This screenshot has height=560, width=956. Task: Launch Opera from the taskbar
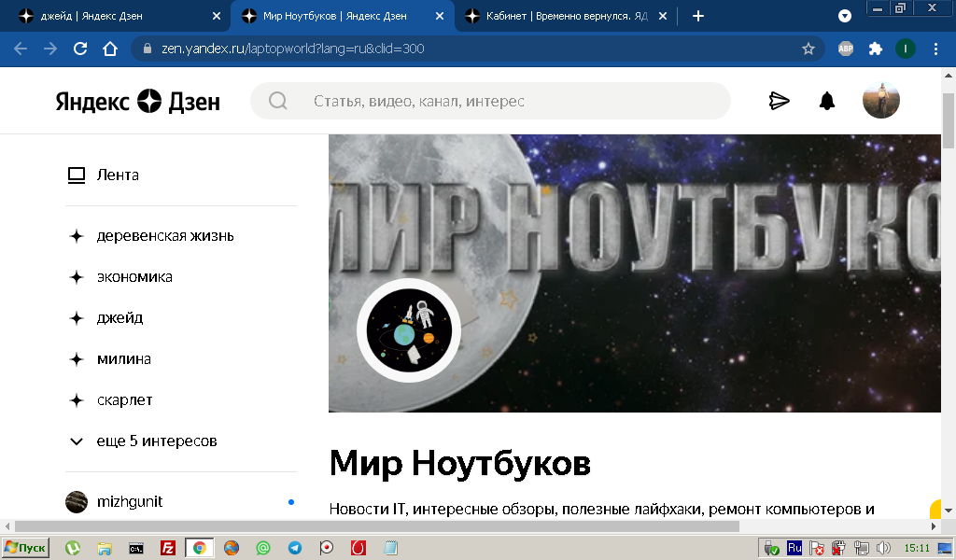(358, 549)
